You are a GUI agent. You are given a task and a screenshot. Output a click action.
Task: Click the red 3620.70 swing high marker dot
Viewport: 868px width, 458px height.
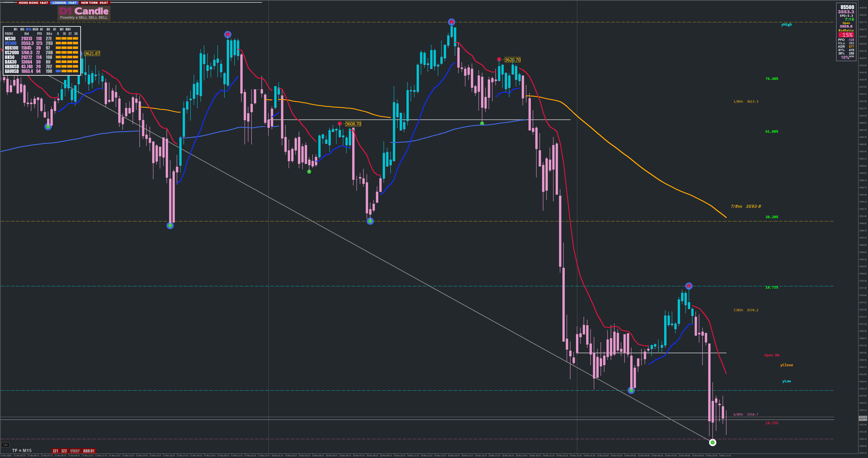pos(499,59)
